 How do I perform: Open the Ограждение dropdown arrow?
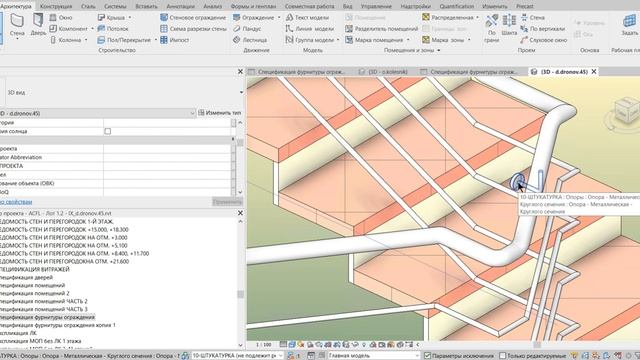click(x=279, y=18)
